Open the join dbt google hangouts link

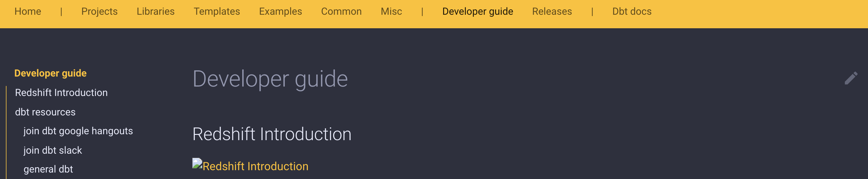78,131
